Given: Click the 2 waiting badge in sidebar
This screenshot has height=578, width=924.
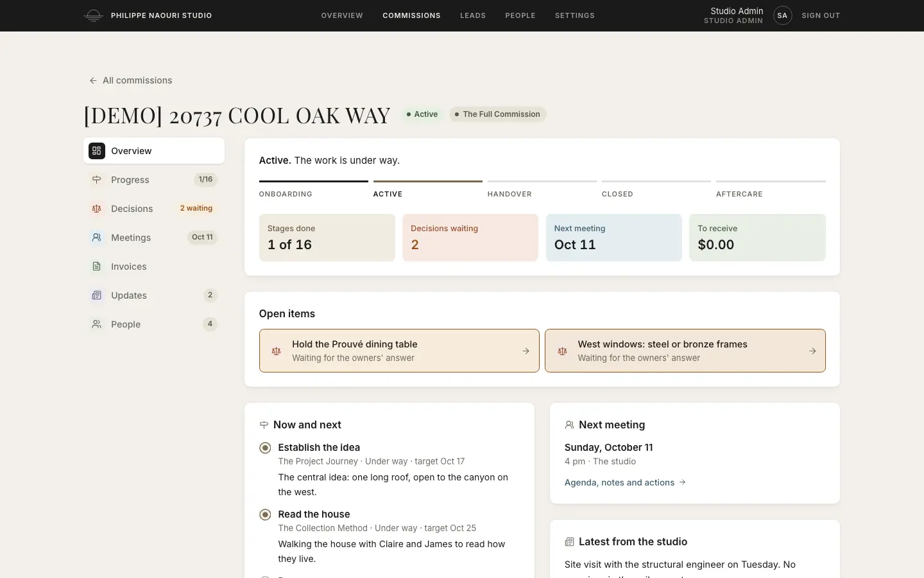Looking at the screenshot, I should pos(196,209).
